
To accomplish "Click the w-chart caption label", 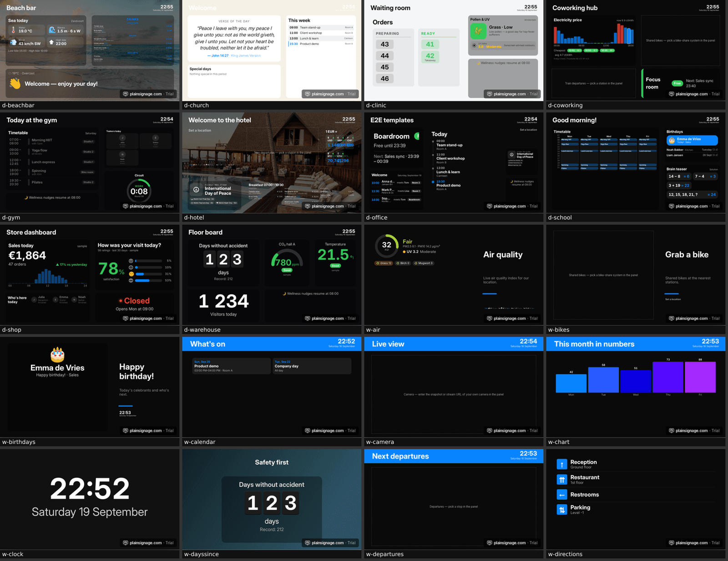I will click(559, 442).
